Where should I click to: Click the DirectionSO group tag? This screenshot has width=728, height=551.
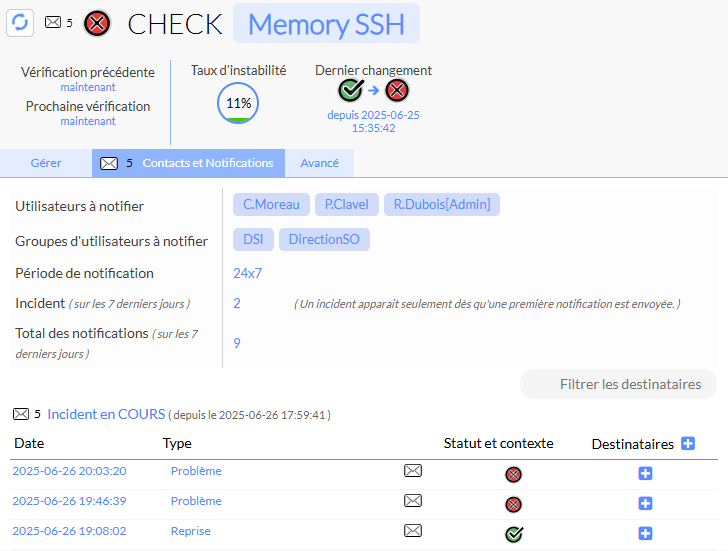[x=324, y=239]
